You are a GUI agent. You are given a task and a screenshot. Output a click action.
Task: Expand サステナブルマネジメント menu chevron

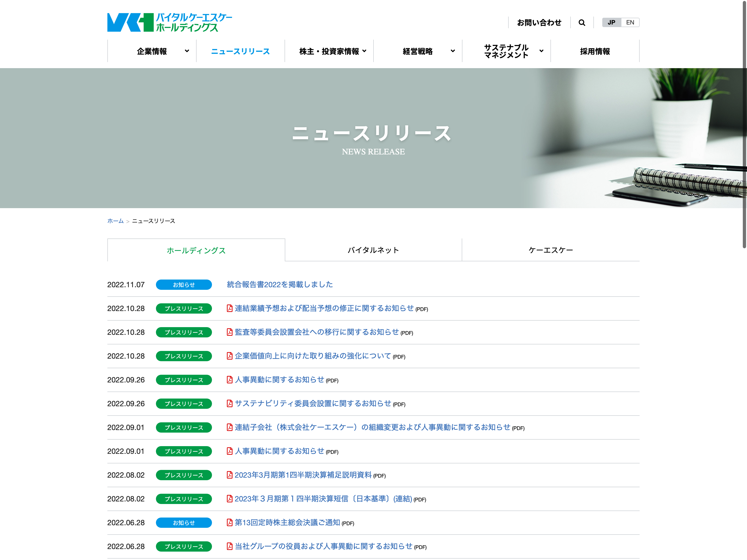(541, 51)
